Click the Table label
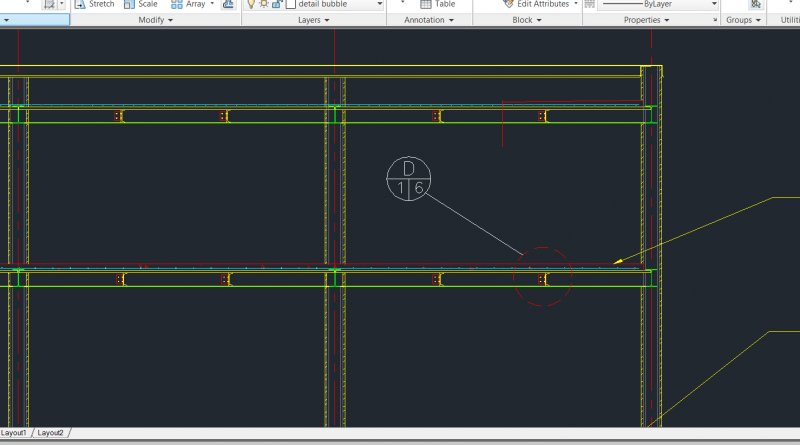This screenshot has height=445, width=800. (445, 4)
